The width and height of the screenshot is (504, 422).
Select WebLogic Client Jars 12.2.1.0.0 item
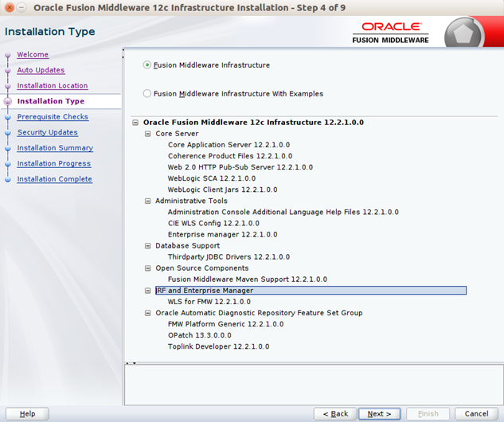point(222,190)
